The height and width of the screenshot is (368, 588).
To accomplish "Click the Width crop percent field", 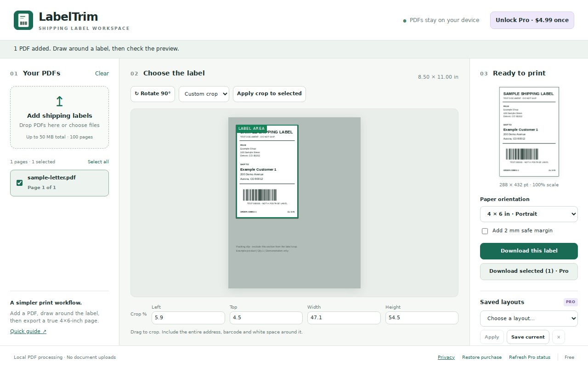I will 344,318.
